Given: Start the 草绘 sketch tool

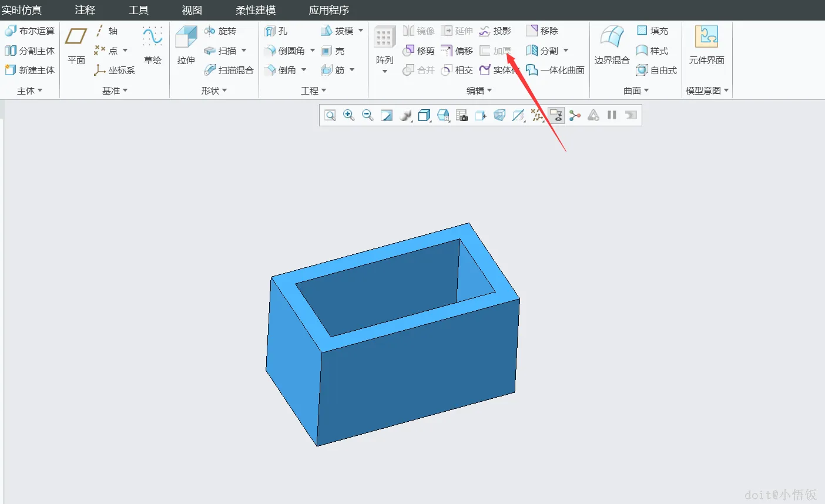Looking at the screenshot, I should coord(152,45).
